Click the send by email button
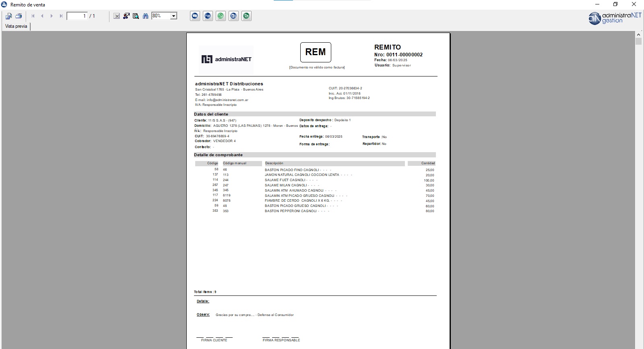The image size is (644, 349). (195, 16)
